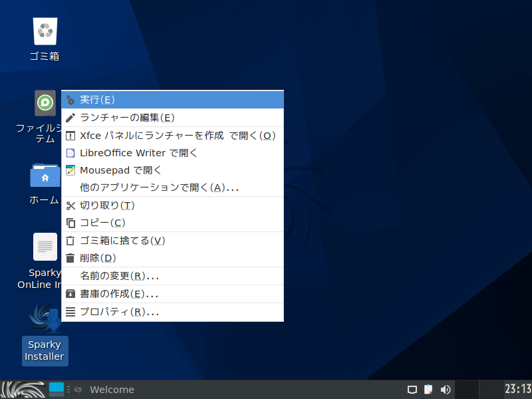Click the Sparky Installer desktop icon

pyautogui.click(x=45, y=319)
